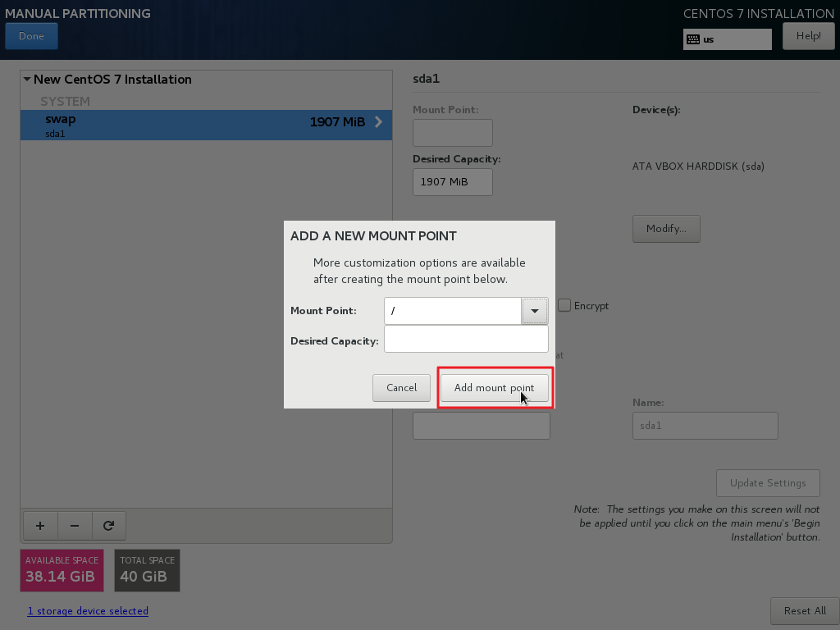Select the swap sda1 partition row
The height and width of the screenshot is (630, 840).
coord(206,126)
